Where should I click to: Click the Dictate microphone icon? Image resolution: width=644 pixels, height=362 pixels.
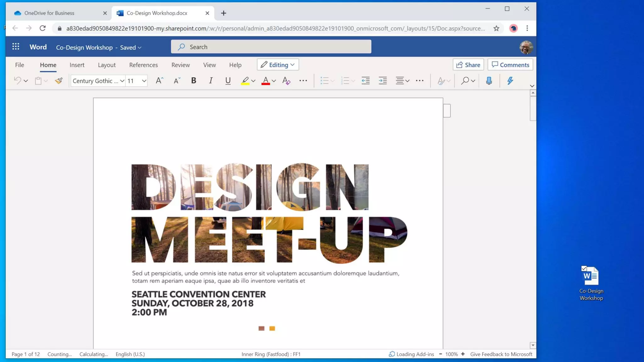coord(489,81)
